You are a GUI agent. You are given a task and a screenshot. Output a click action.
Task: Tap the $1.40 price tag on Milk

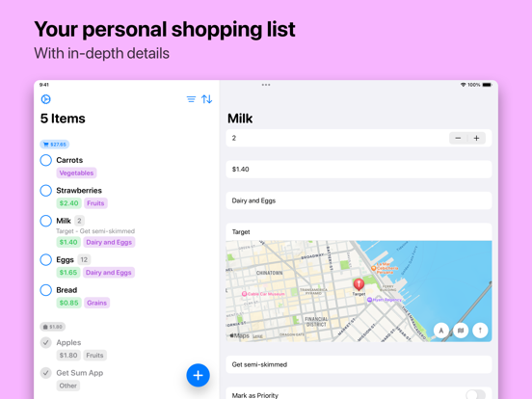pos(68,242)
